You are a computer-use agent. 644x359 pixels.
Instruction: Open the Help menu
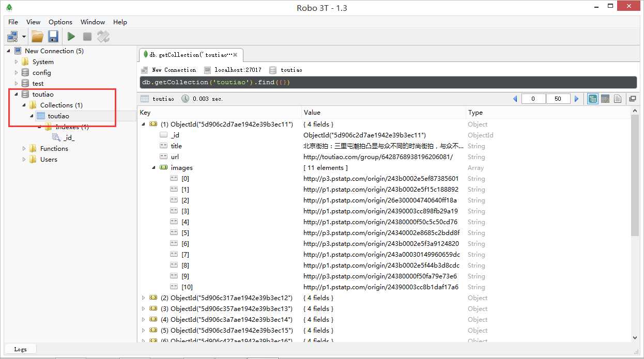point(120,22)
